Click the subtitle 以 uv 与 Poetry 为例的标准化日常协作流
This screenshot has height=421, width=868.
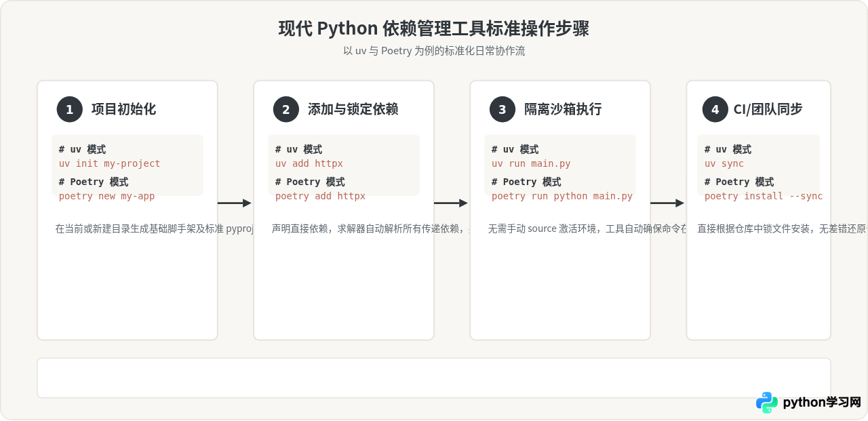[x=434, y=51]
